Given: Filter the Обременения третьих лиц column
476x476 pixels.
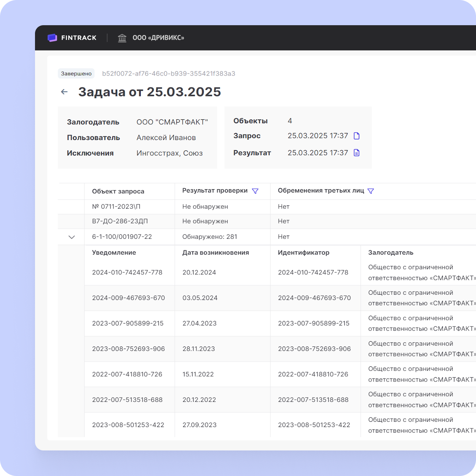Looking at the screenshot, I should click(x=371, y=191).
